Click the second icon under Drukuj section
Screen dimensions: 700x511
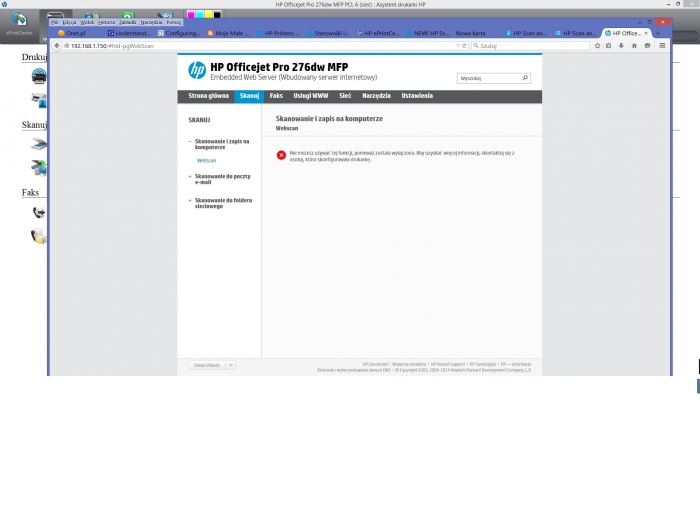[39, 100]
